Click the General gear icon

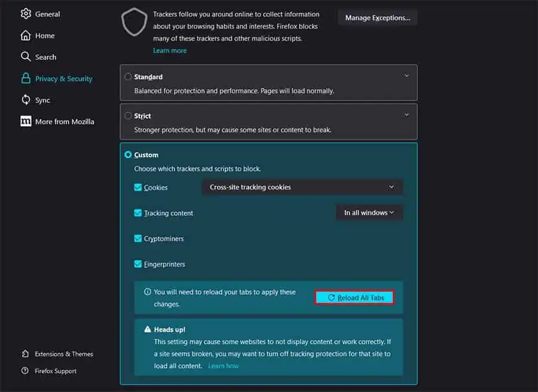coord(26,14)
